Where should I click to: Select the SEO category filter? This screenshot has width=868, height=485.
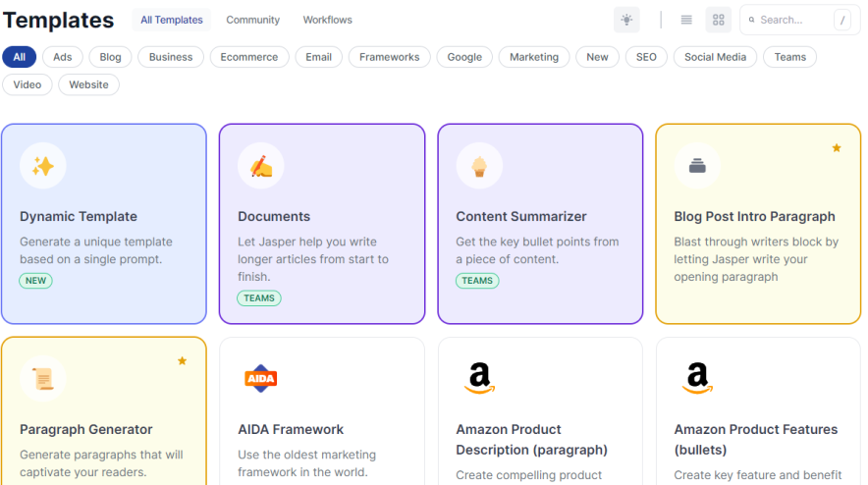click(646, 57)
